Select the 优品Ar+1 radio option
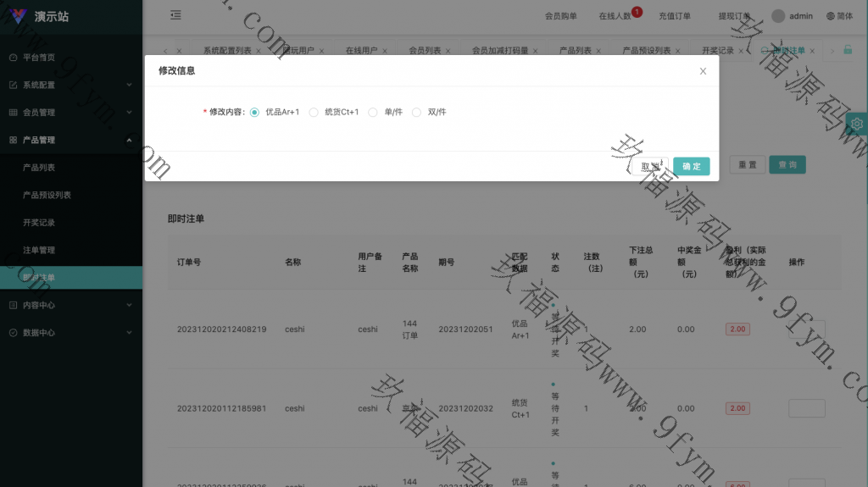 click(x=255, y=112)
